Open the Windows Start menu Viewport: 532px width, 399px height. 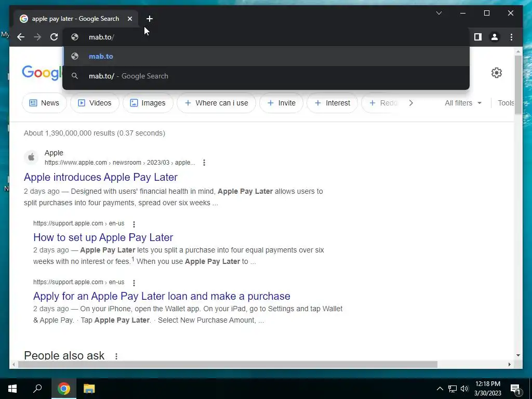pos(12,389)
